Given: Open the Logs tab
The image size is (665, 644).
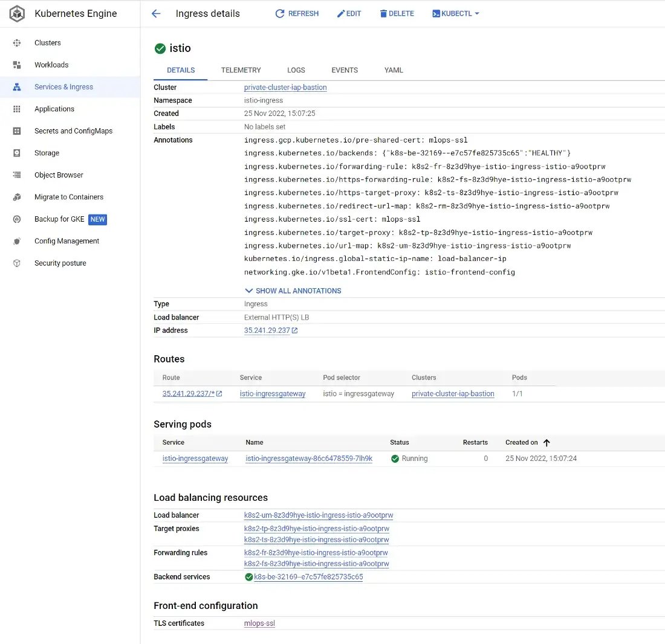Looking at the screenshot, I should tap(296, 70).
